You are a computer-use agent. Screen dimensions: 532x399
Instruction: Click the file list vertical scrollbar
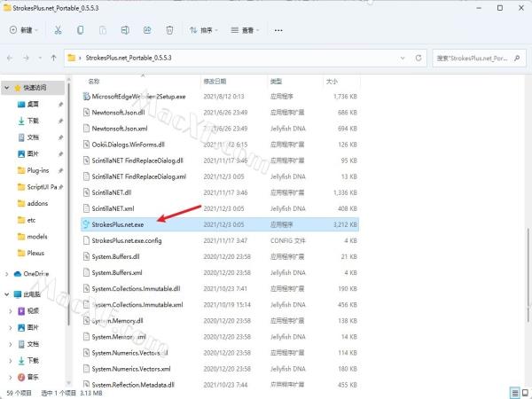tap(528, 275)
